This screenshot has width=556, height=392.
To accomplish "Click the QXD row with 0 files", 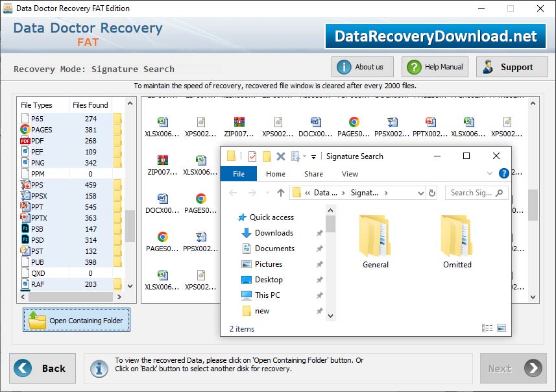I will tap(71, 273).
